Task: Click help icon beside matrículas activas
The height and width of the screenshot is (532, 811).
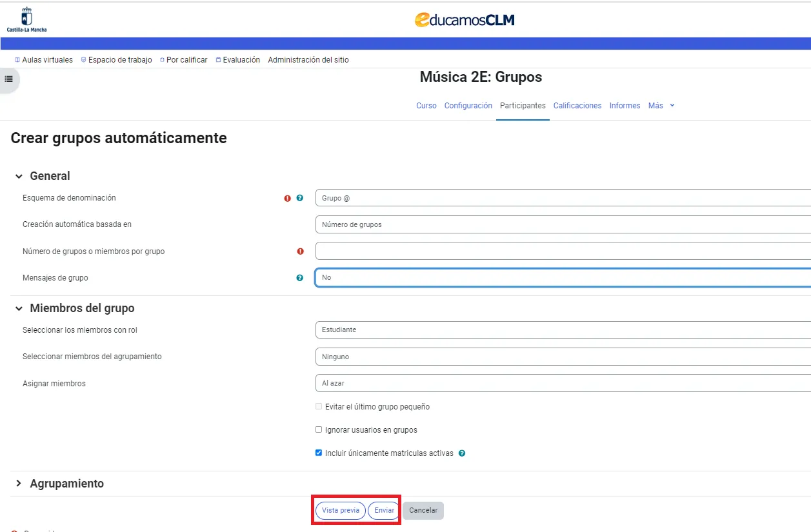Action: 462,453
